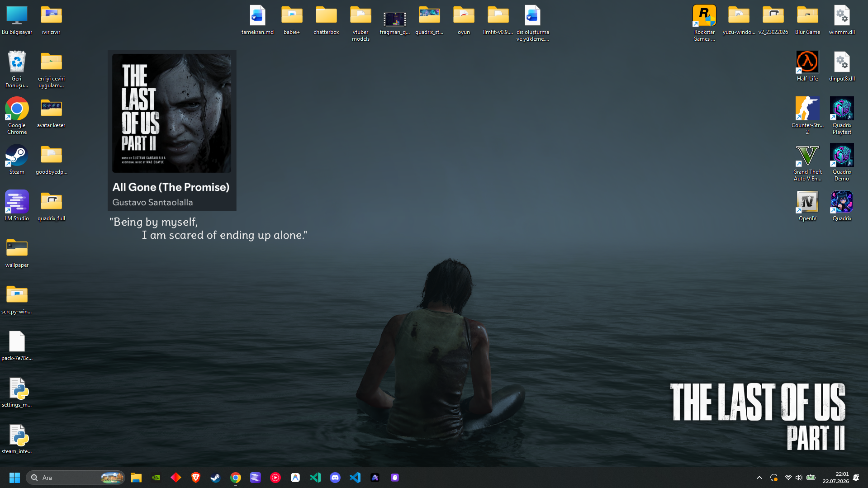
Task: Open File Explorer from taskbar
Action: [x=136, y=478]
